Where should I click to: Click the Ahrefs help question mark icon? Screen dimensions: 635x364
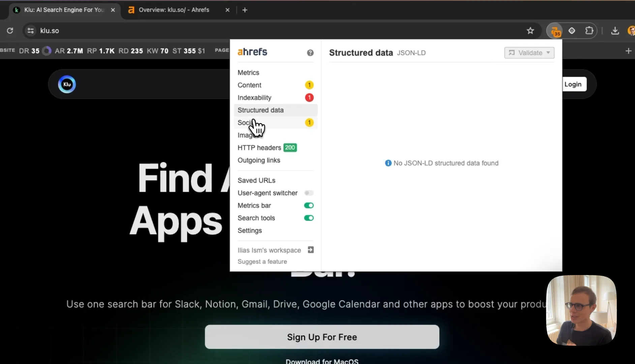click(x=310, y=53)
